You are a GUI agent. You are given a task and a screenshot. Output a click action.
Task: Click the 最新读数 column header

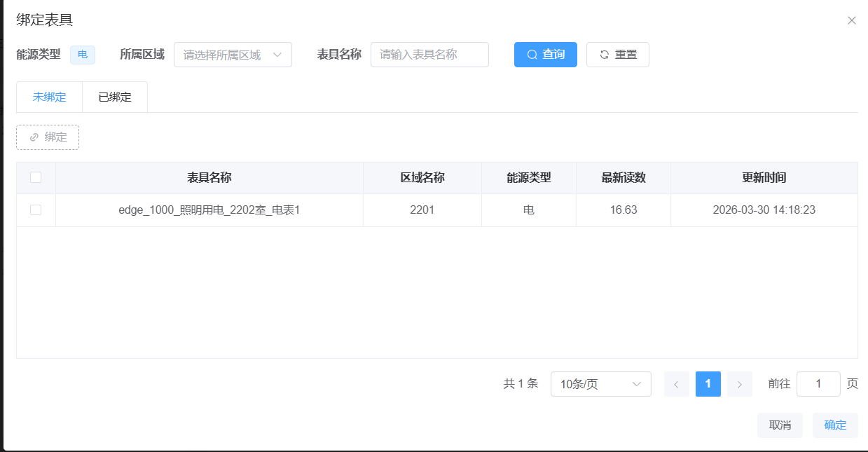pos(624,178)
